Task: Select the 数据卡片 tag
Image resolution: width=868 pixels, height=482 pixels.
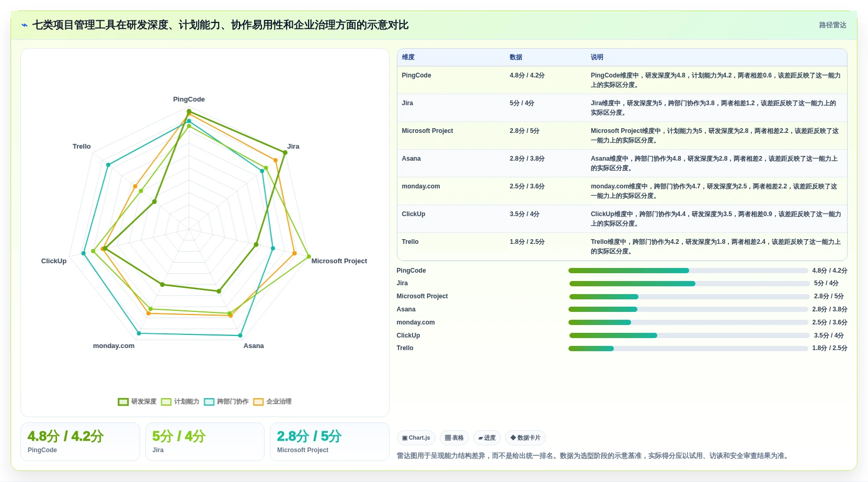Action: [526, 438]
